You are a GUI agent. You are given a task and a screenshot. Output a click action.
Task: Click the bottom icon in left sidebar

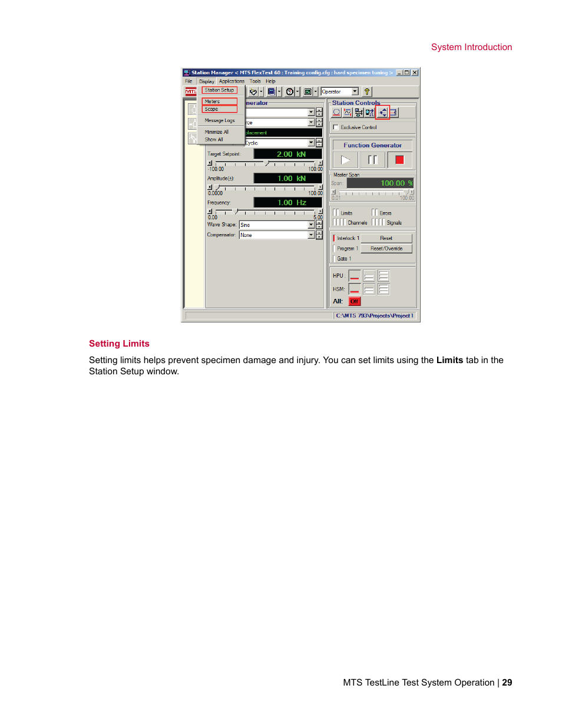[193, 138]
